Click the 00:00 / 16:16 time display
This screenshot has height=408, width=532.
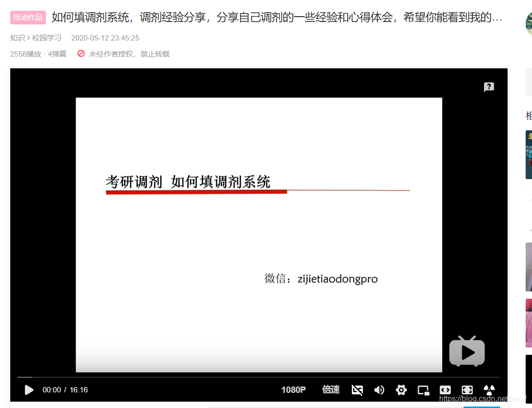point(65,390)
